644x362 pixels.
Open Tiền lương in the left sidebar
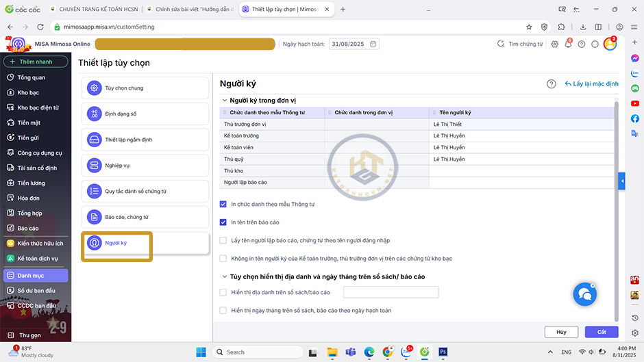click(31, 183)
